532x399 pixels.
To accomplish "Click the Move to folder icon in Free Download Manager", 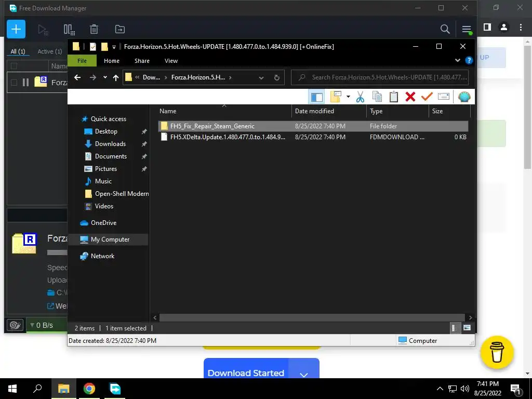I will click(x=120, y=30).
